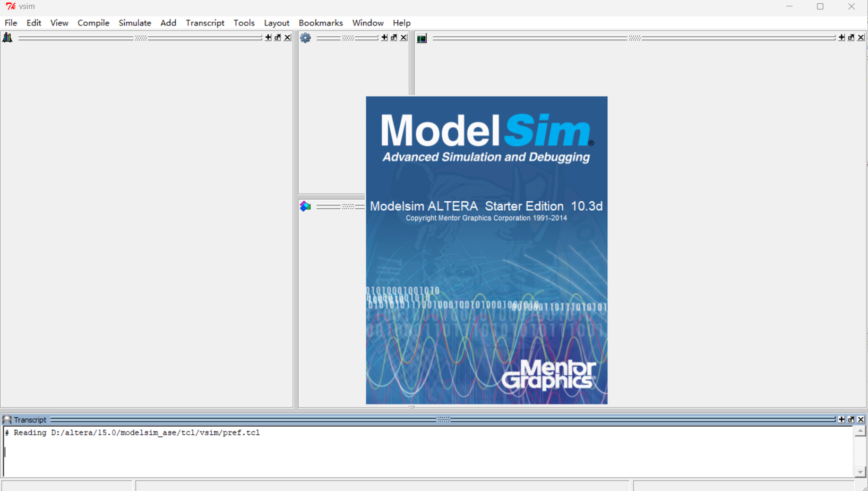This screenshot has height=491, width=868.
Task: Undock the right pane
Action: click(851, 38)
